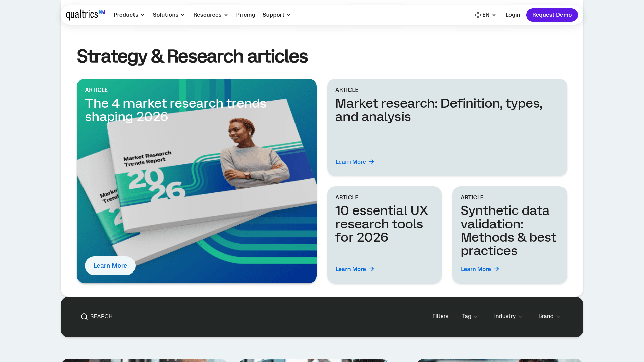Click '10 essential UX research tools for 2026' title
Screen dimensions: 644x362
click(382, 224)
